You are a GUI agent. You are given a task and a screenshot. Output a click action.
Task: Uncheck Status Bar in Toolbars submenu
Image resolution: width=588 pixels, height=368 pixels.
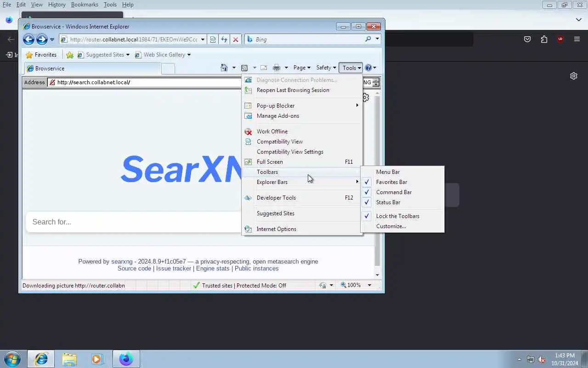click(402, 202)
